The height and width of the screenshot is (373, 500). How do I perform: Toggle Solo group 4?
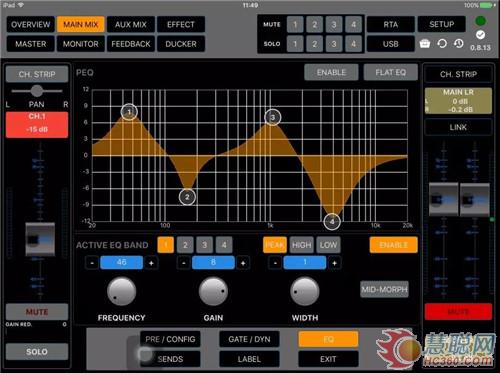tap(353, 44)
